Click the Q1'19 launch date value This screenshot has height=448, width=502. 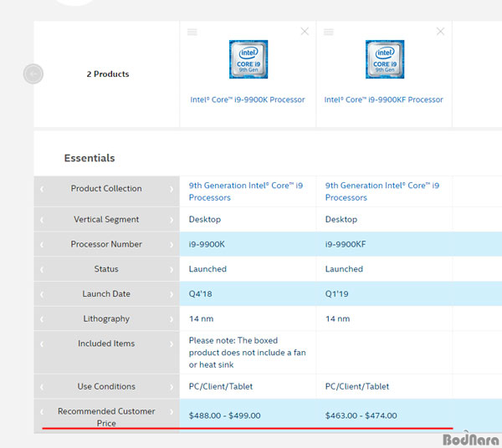(x=337, y=294)
